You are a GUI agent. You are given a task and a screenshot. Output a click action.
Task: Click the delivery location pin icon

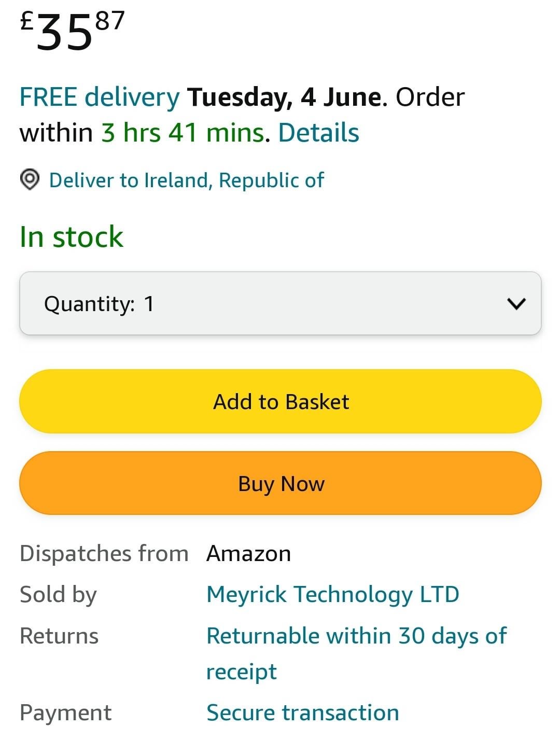pos(30,180)
